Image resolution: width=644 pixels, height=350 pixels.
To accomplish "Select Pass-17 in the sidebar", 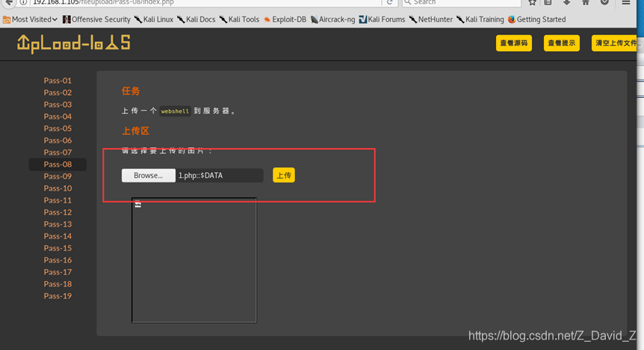I will point(58,272).
